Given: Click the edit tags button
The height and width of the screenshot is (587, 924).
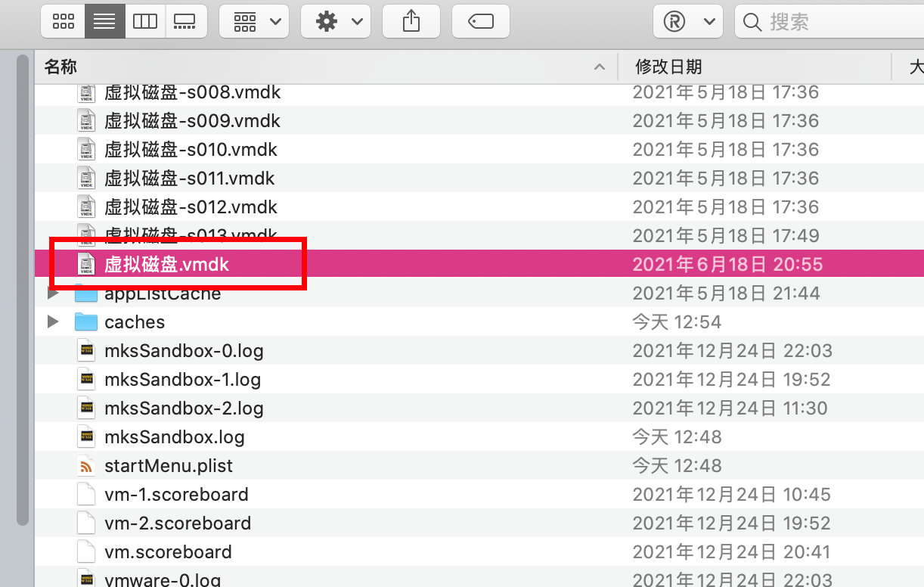Looking at the screenshot, I should [x=481, y=21].
